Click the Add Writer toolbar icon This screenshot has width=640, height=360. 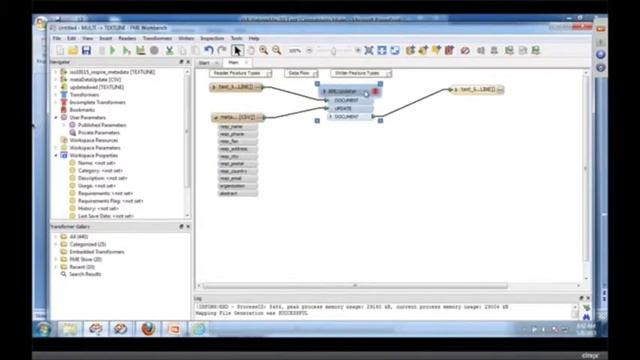(423, 50)
